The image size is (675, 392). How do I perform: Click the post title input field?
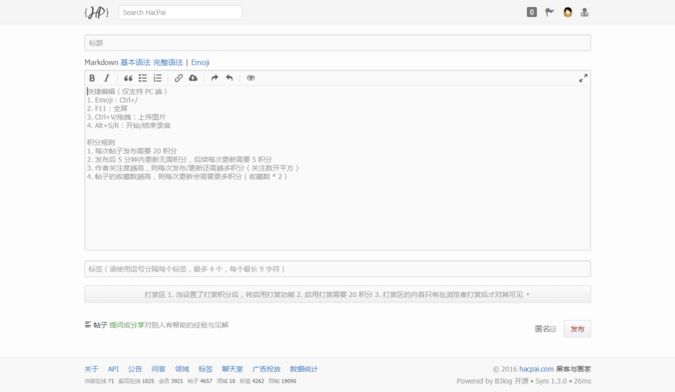(338, 43)
